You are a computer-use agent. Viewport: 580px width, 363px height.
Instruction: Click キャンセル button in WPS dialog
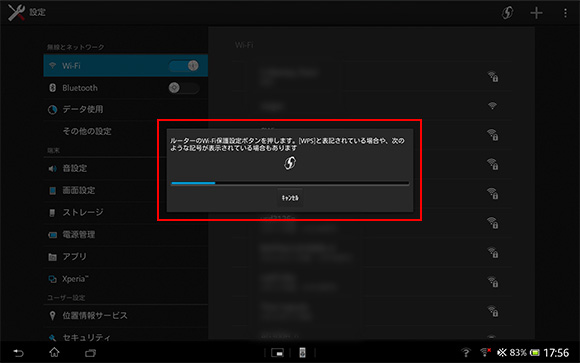(290, 198)
